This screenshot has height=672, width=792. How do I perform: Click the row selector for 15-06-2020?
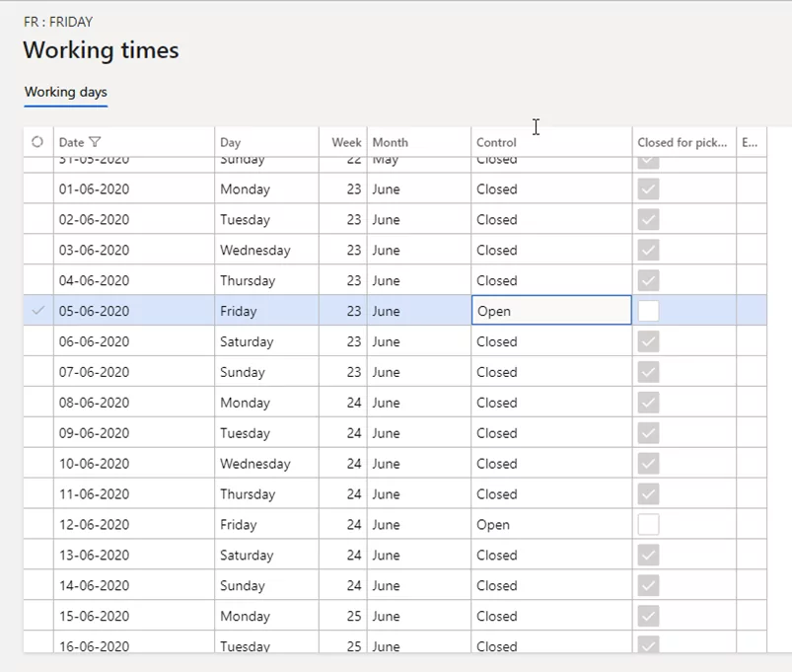click(x=38, y=617)
